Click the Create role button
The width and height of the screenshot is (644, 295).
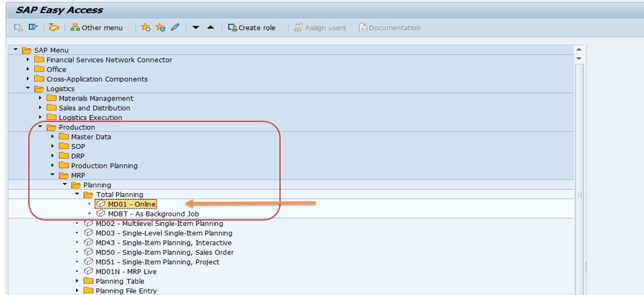(x=252, y=27)
